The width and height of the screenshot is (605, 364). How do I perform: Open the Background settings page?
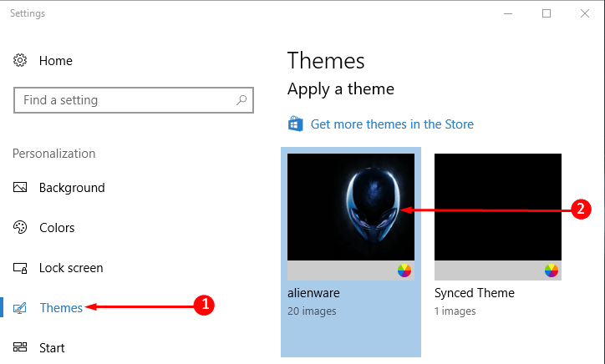pyautogui.click(x=72, y=188)
